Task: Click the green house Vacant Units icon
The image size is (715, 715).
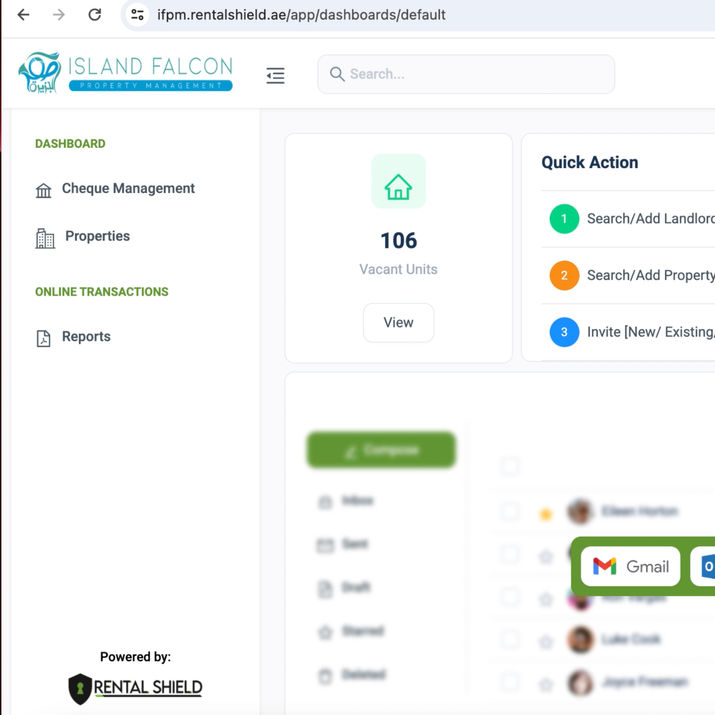Action: [399, 181]
